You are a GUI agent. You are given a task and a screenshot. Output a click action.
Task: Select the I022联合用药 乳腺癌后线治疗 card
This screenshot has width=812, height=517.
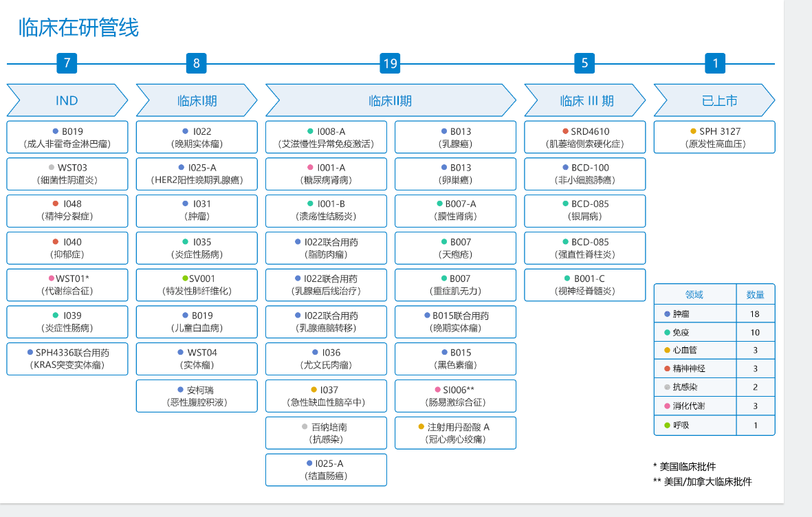327,285
